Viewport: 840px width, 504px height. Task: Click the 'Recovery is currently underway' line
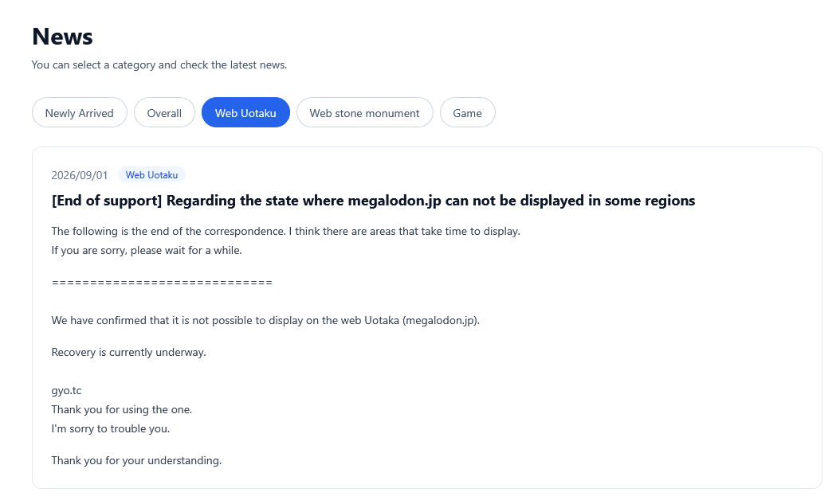coord(128,352)
